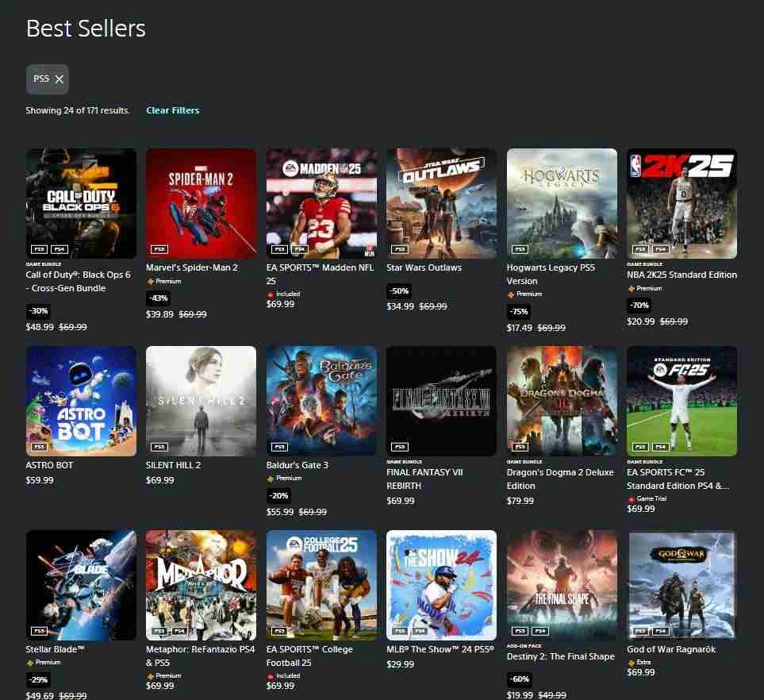Select the Final Fantasy VII Rebirth cover thumbnail
The image size is (764, 700).
(441, 401)
